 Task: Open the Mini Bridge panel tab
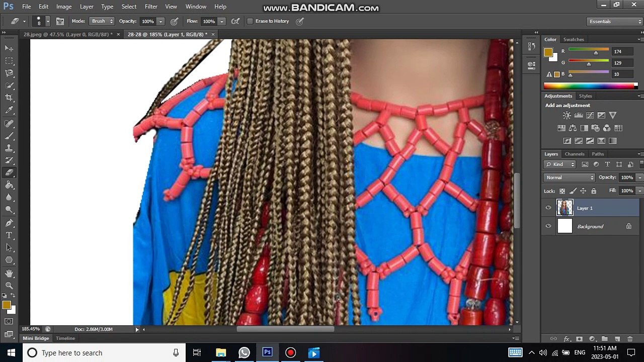tap(36, 338)
